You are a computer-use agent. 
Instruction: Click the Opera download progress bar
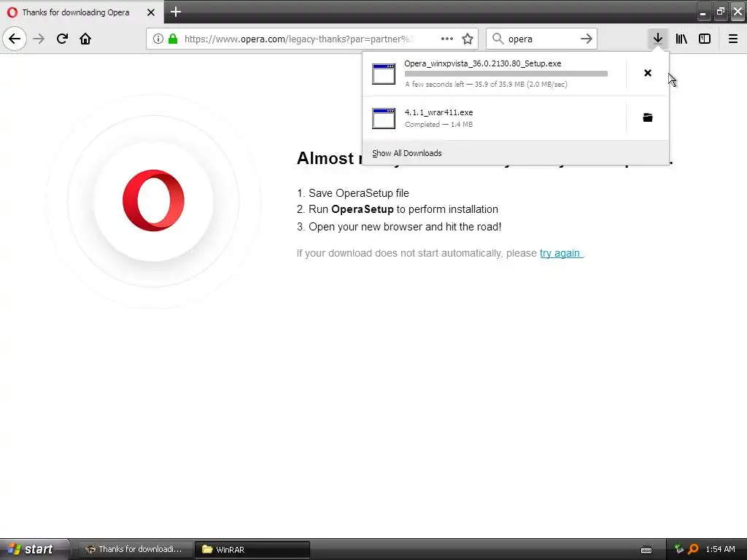click(x=506, y=74)
